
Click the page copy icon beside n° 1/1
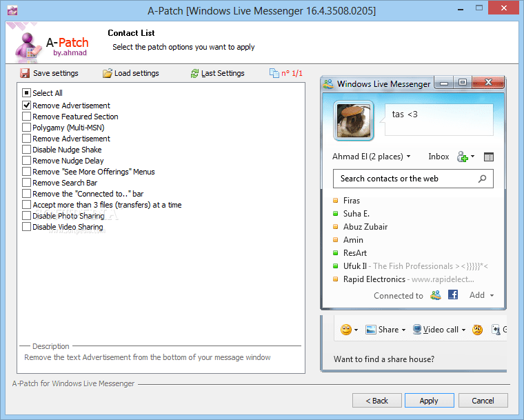click(x=274, y=73)
